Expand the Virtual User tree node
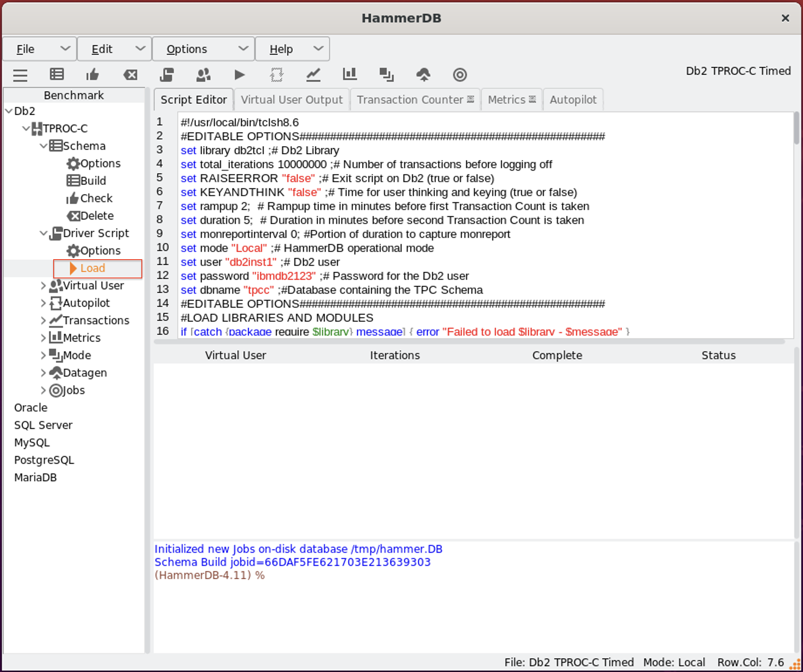Screen dimensions: 803x672 43,285
